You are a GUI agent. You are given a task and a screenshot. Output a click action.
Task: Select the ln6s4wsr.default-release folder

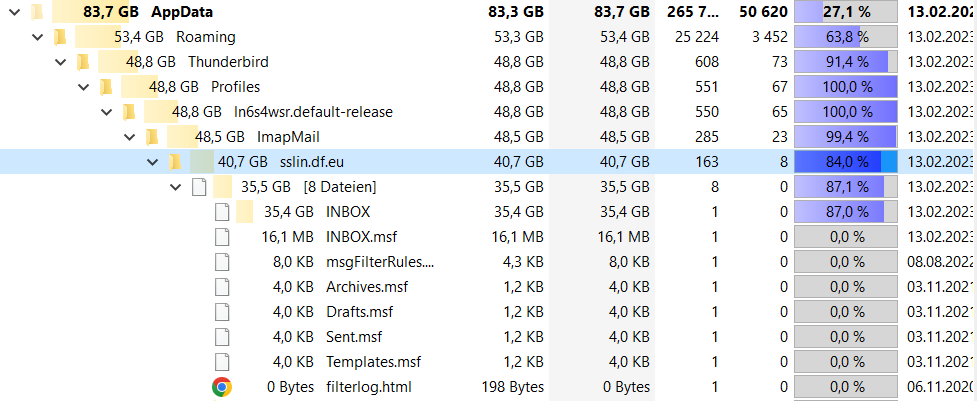(x=313, y=112)
